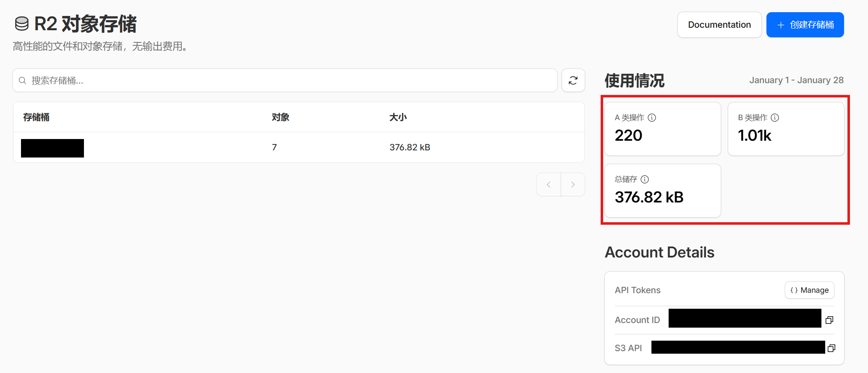
Task: Click the 对象 column header
Action: pos(280,117)
